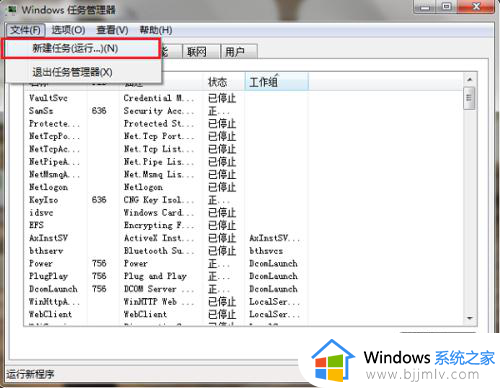Select the EFS service row
500x388 pixels.
pos(165,225)
